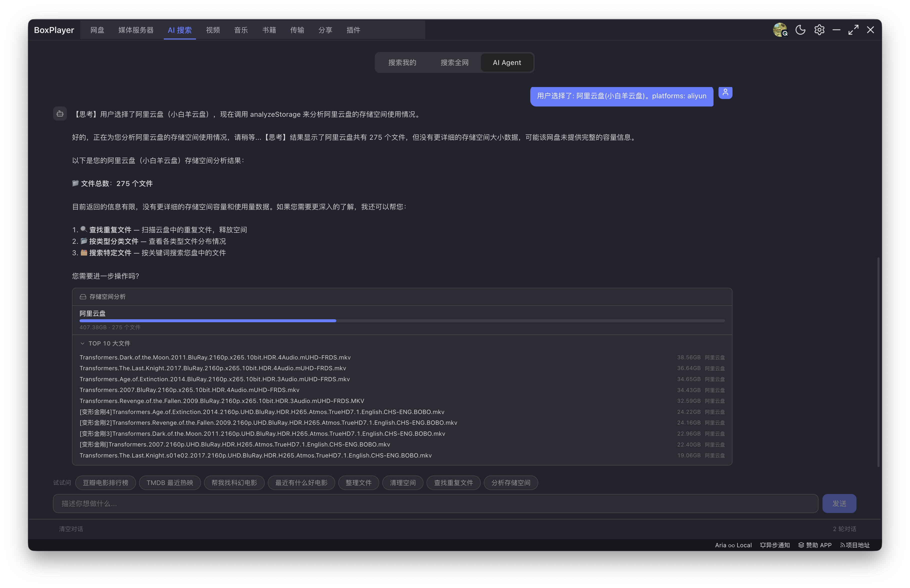910x588 pixels.
Task: Click the 阿里云盘 storage usage progress bar
Action: [402, 321]
